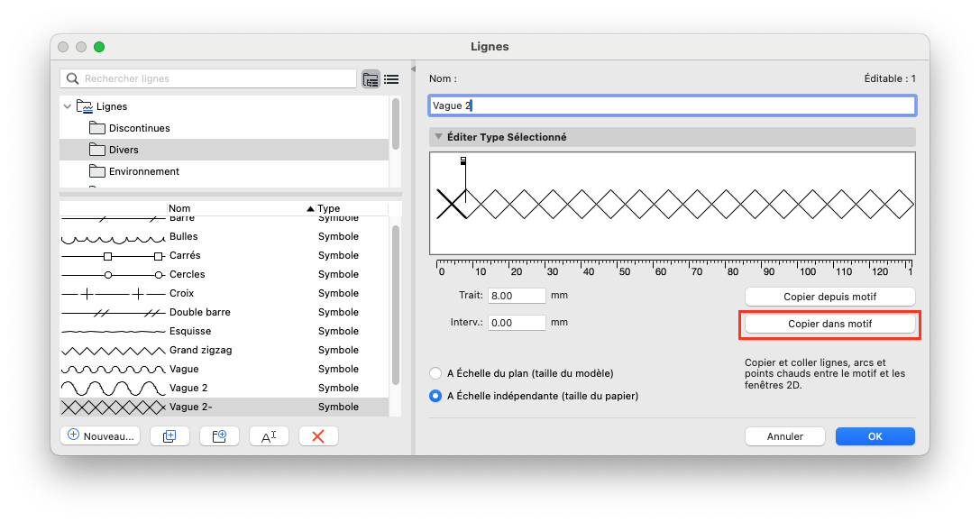Select the Vague 2 row
980x522 pixels.
point(224,389)
